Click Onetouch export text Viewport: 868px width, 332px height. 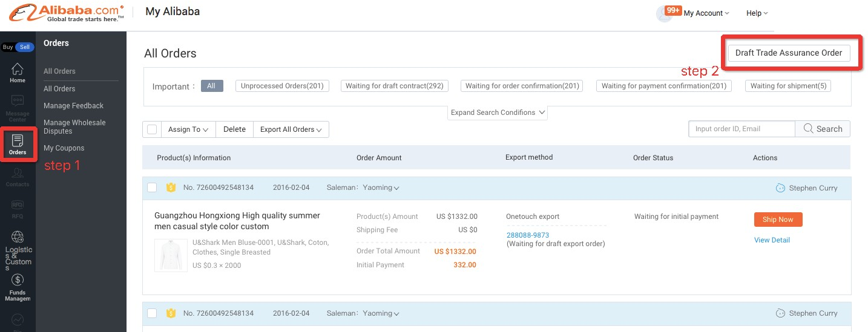tap(533, 216)
